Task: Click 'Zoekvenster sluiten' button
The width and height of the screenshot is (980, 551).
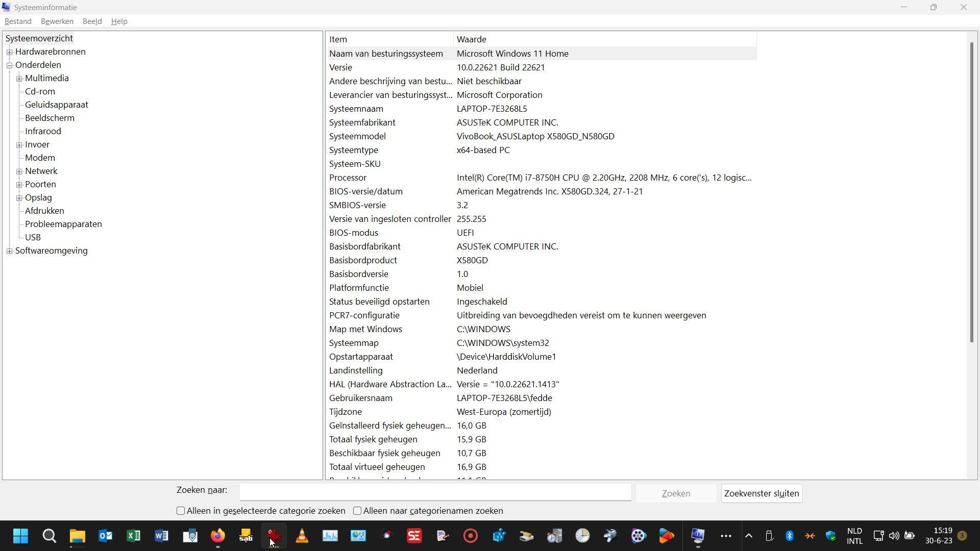Action: click(x=762, y=493)
